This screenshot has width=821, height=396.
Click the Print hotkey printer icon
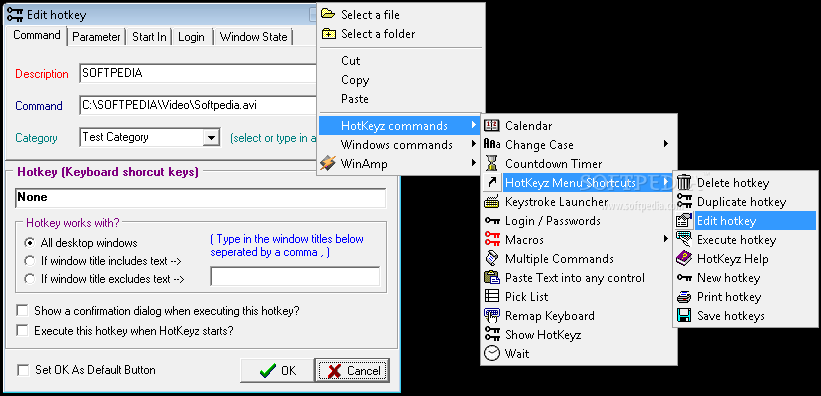684,296
